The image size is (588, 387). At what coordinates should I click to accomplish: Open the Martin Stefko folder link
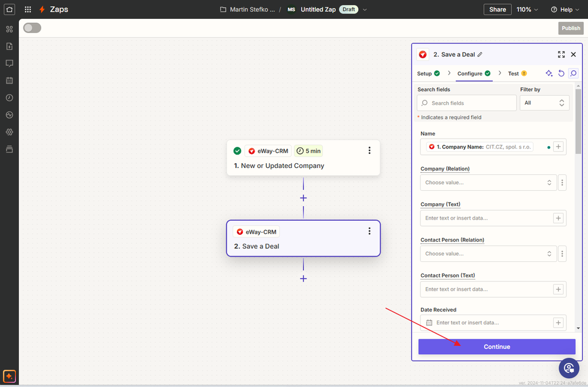coord(248,9)
